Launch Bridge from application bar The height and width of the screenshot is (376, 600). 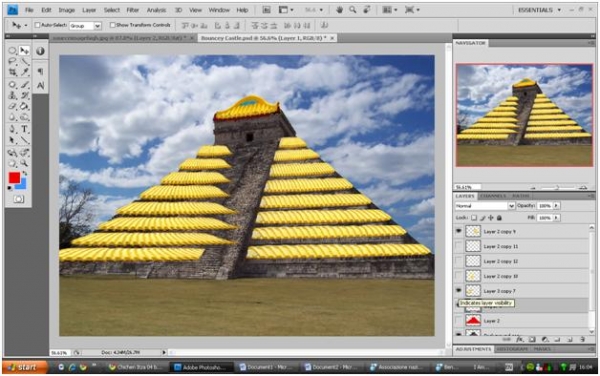[267, 10]
